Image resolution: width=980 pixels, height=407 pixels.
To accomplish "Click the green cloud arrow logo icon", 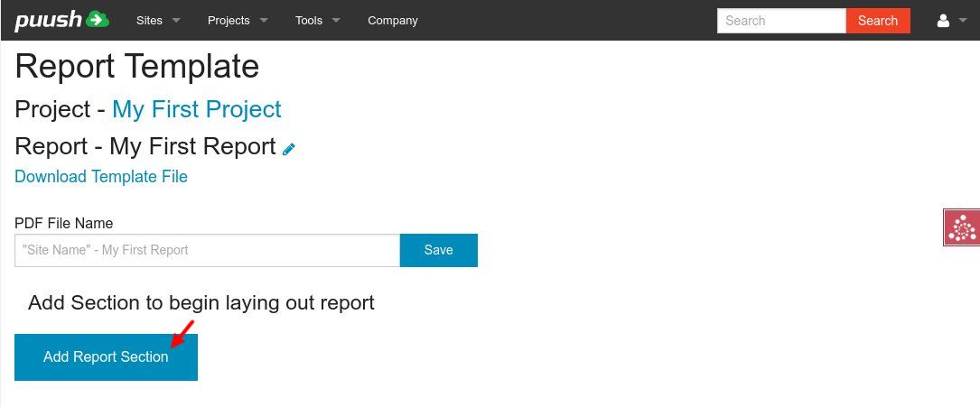I will [x=98, y=19].
